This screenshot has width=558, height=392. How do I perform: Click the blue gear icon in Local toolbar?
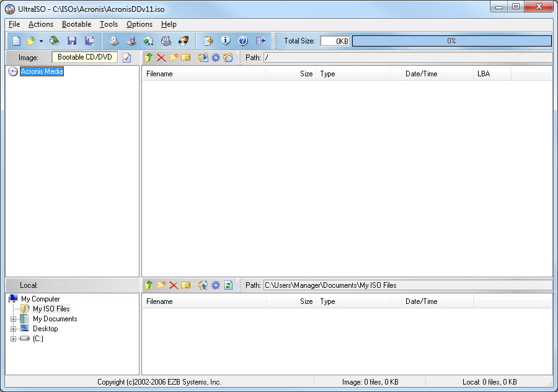point(216,285)
